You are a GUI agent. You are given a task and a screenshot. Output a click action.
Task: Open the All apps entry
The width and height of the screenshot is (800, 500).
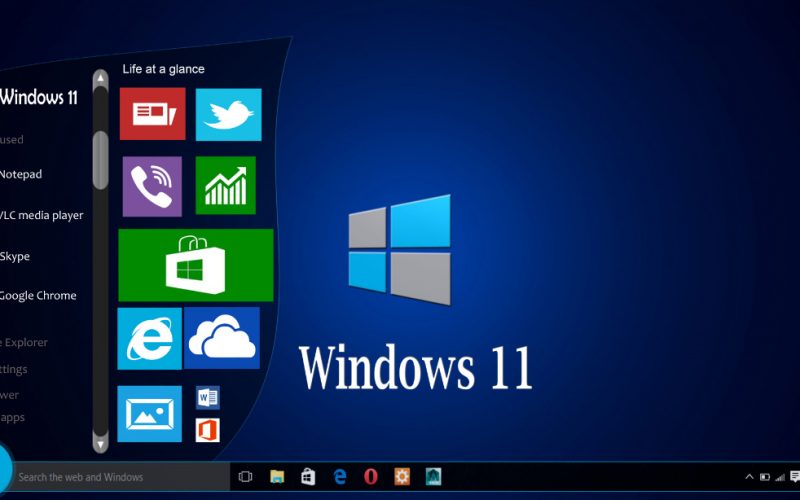(12, 418)
